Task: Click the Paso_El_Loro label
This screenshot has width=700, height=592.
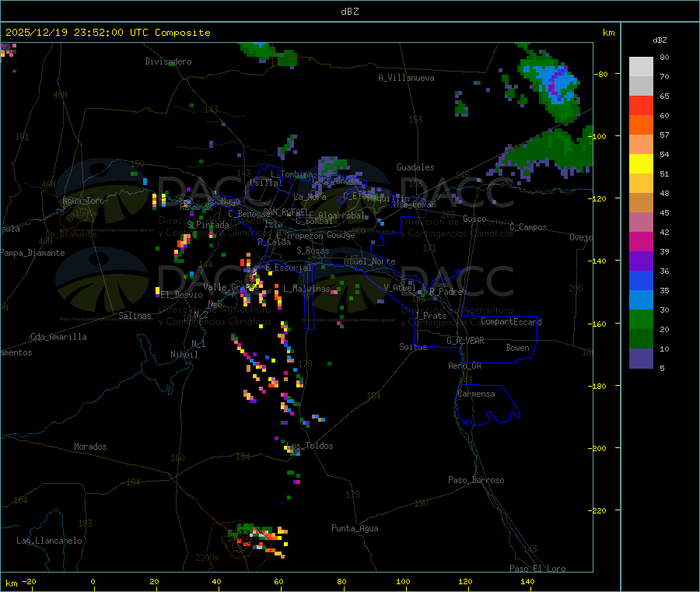Action: coord(537,568)
